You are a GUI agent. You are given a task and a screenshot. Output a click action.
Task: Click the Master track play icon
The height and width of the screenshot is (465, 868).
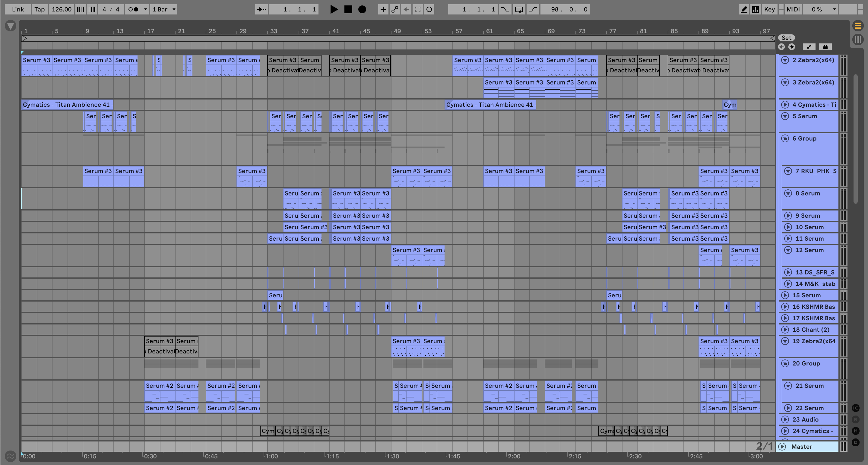782,447
